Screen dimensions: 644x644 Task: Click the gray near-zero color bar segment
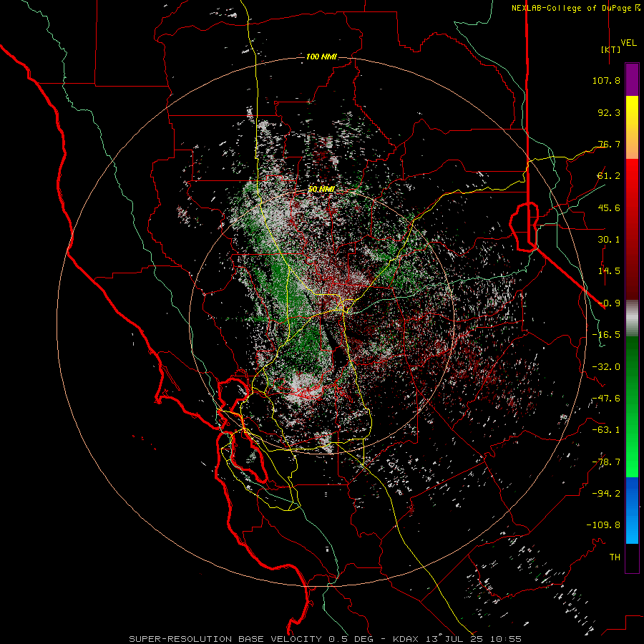632,318
